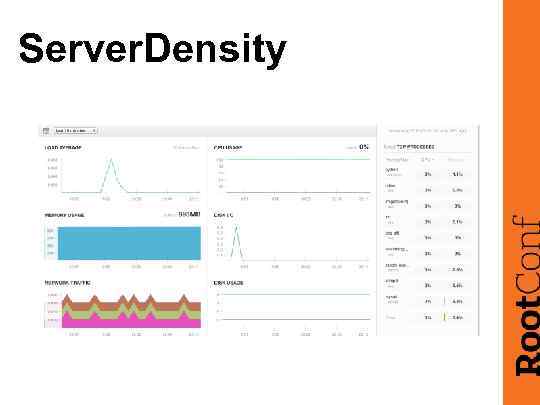Image resolution: width=540 pixels, height=405 pixels.
Task: Select the Network Traffic chart title
Action: tap(68, 283)
